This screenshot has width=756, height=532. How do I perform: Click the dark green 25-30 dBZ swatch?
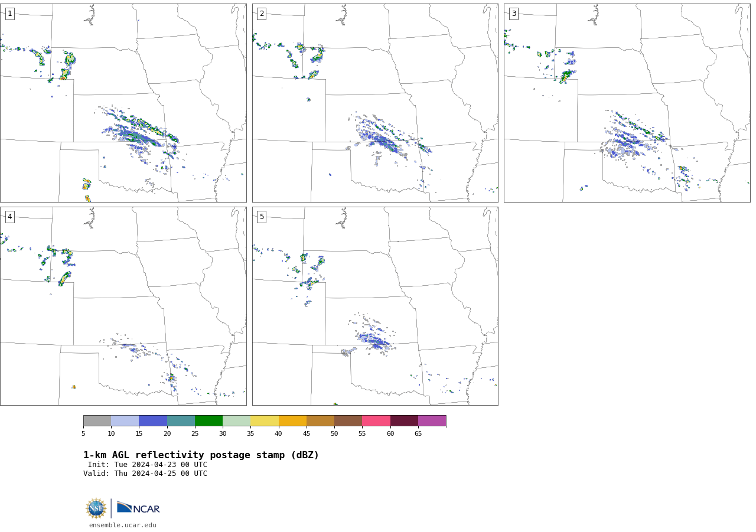click(208, 421)
